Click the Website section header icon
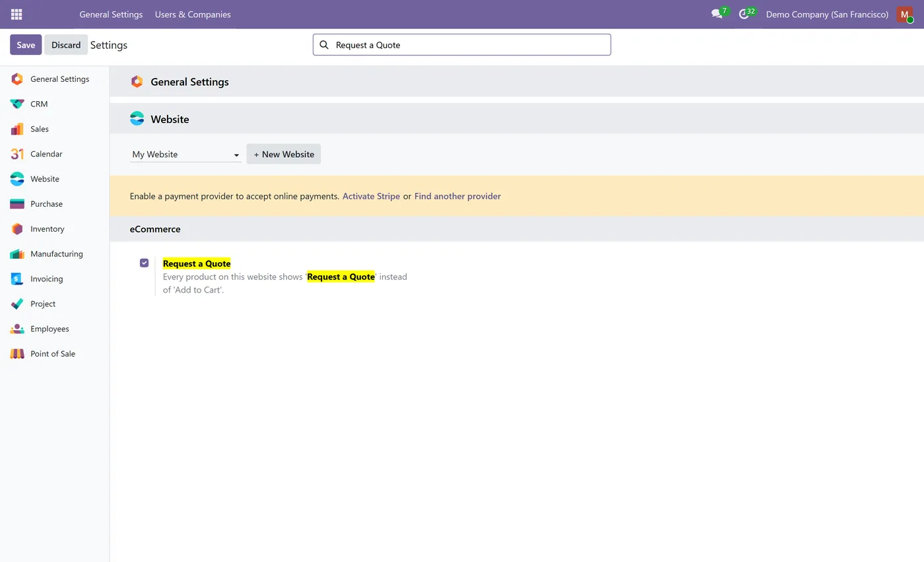The height and width of the screenshot is (562, 924). click(137, 119)
